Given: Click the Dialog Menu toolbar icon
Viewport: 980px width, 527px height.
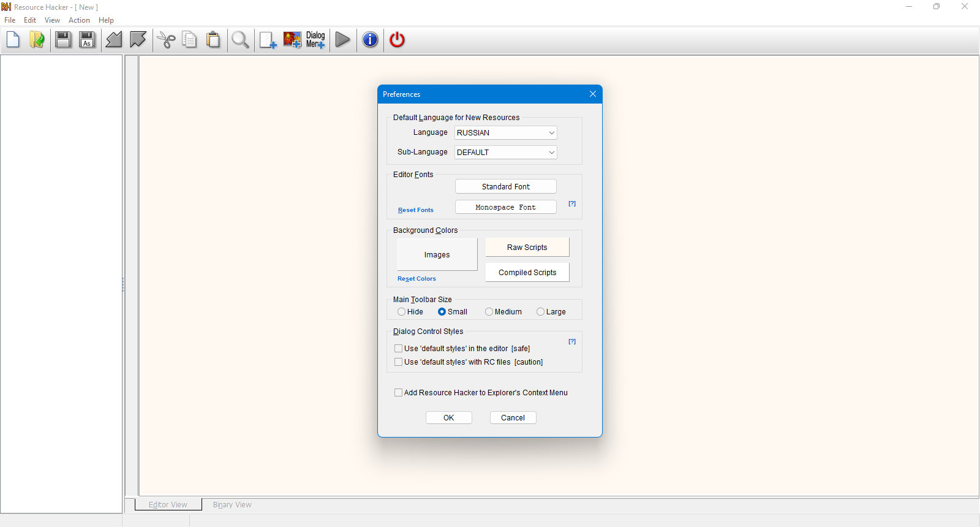Looking at the screenshot, I should coord(315,40).
